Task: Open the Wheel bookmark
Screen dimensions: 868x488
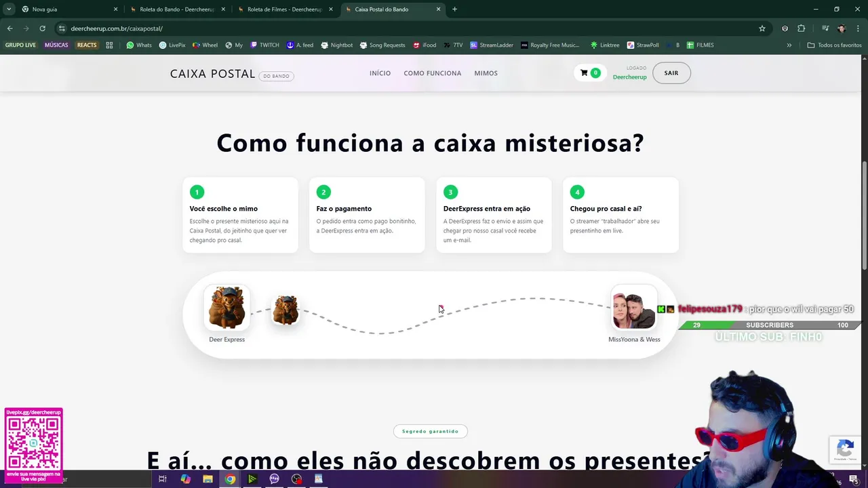Action: tap(205, 45)
